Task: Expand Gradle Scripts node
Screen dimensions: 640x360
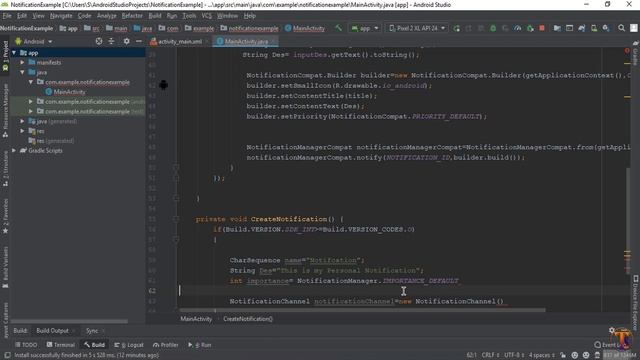Action: (14, 151)
